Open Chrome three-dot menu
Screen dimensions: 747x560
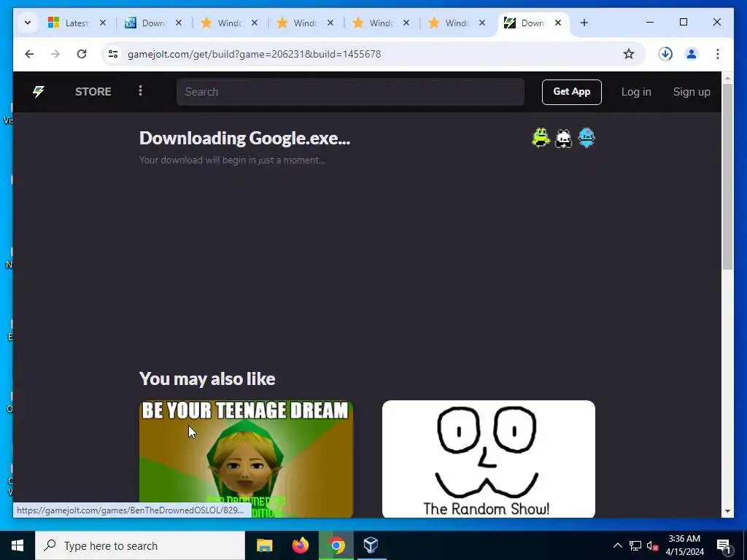pyautogui.click(x=718, y=54)
